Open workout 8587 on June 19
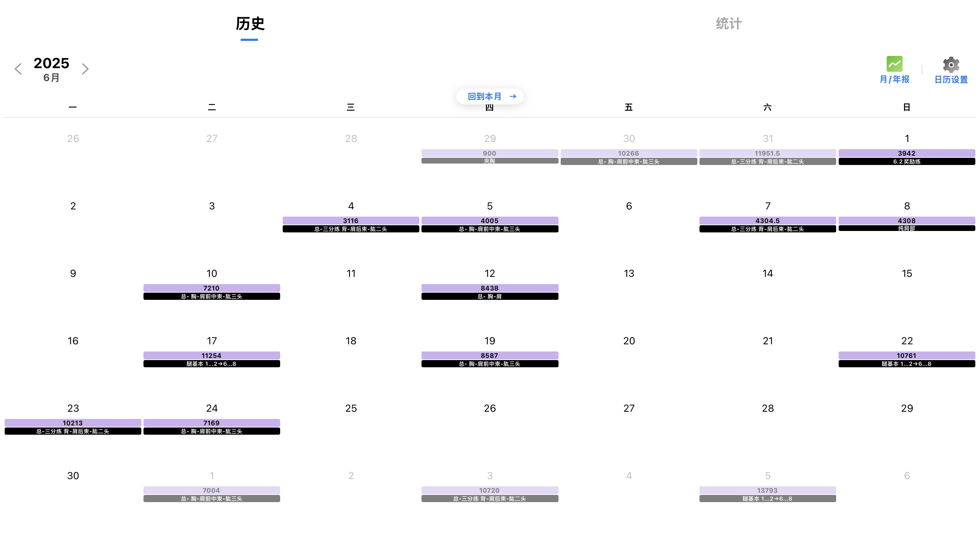The height and width of the screenshot is (543, 980). click(x=490, y=355)
